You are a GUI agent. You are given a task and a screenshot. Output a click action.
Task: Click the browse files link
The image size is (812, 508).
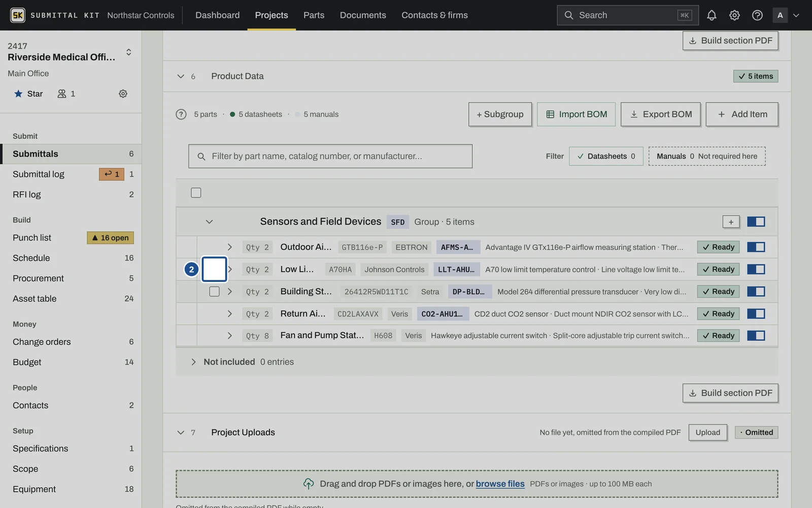500,484
